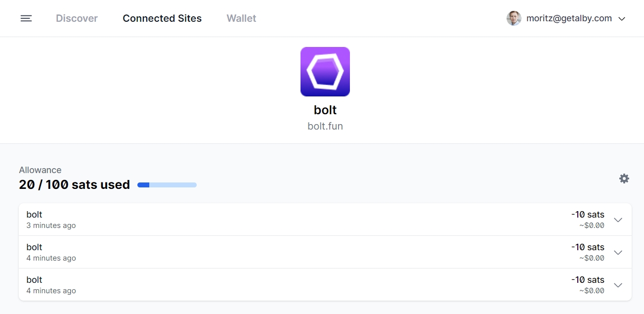Click the "20 / 100 sats used" text
The width and height of the screenshot is (644, 314).
coord(74,185)
